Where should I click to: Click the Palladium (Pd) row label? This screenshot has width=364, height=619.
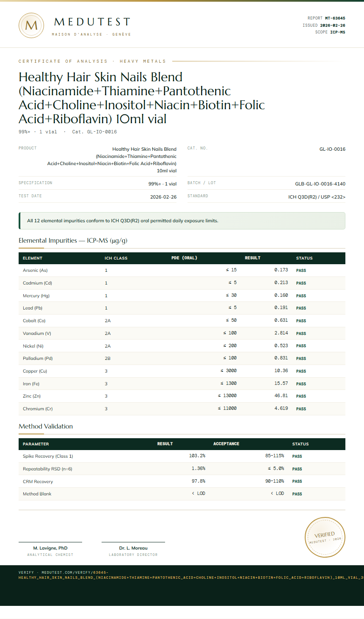point(38,358)
